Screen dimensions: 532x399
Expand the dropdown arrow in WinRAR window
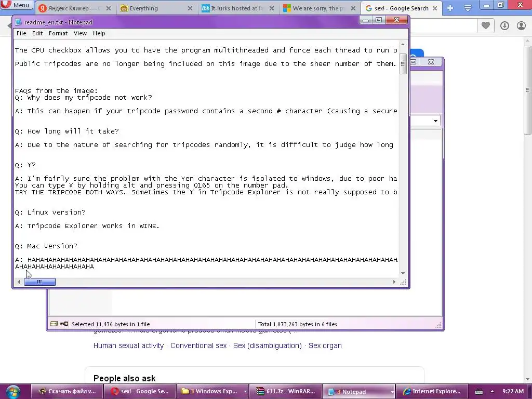[436, 121]
